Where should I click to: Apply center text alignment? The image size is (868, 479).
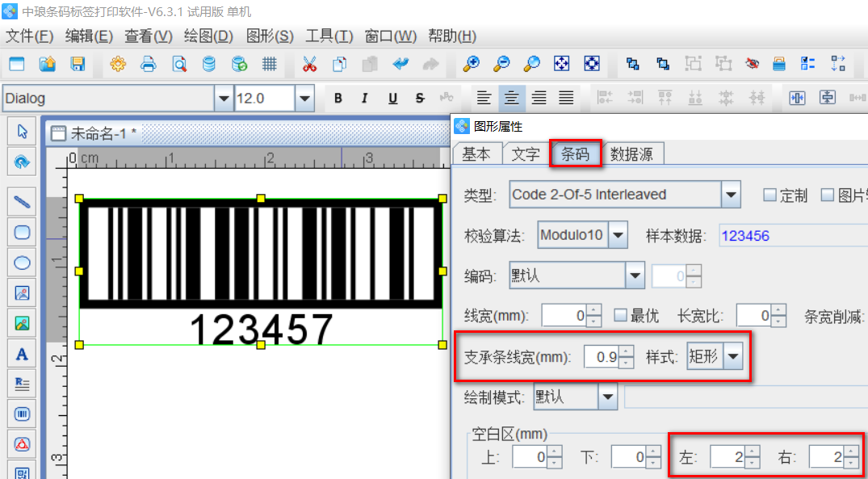click(511, 98)
